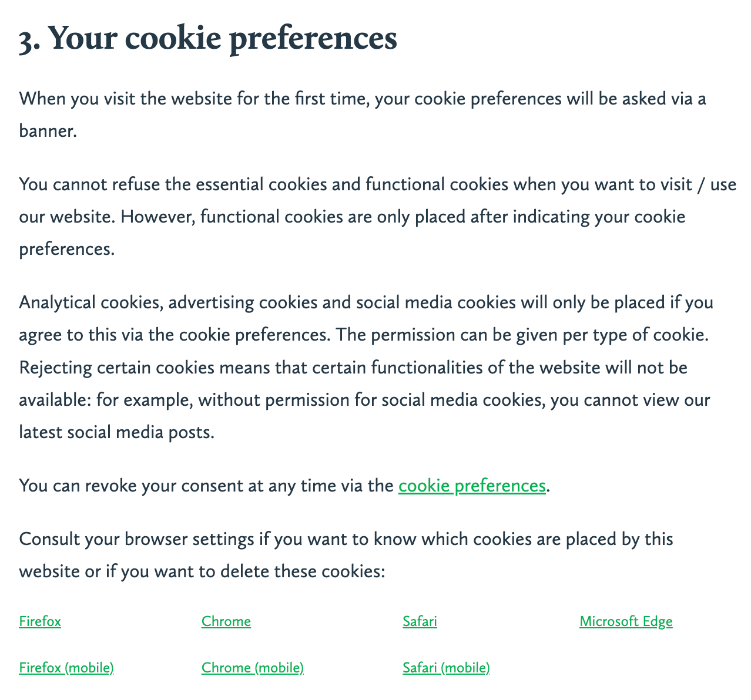Follow the Microsoft Edge link
This screenshot has width=751, height=700.
tap(626, 621)
